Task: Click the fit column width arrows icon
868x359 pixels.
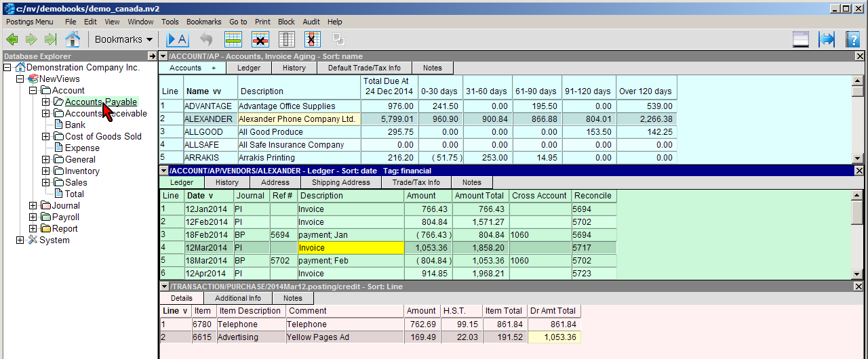Action: (x=827, y=39)
